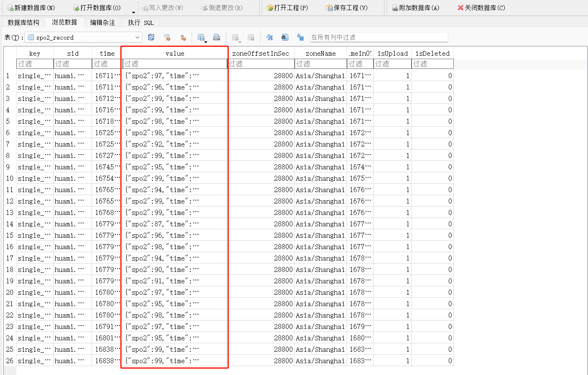Open find and replace icon
The image size is (588, 375).
pos(301,37)
